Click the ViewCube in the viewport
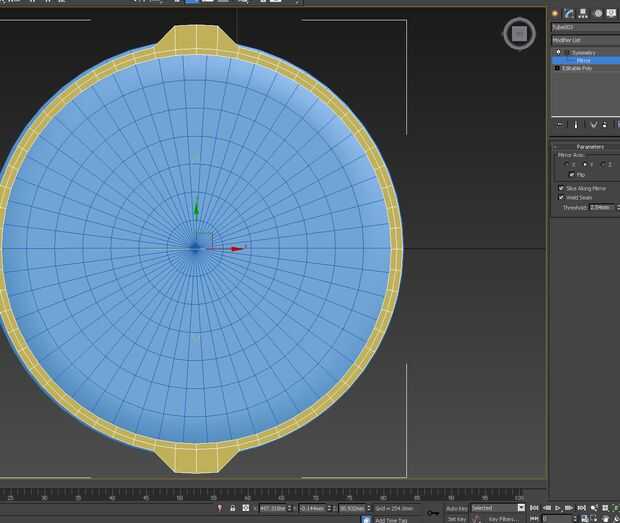 [x=518, y=35]
